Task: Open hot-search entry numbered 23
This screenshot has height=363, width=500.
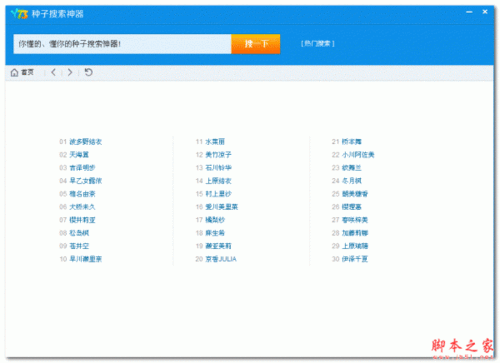Action: pyautogui.click(x=352, y=168)
